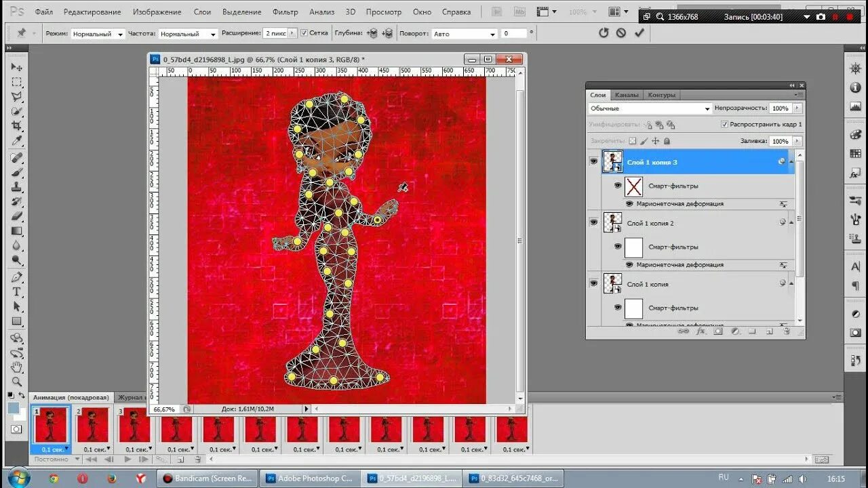Screen dimensions: 868x488
Task: Open the Слои menu
Action: click(202, 12)
